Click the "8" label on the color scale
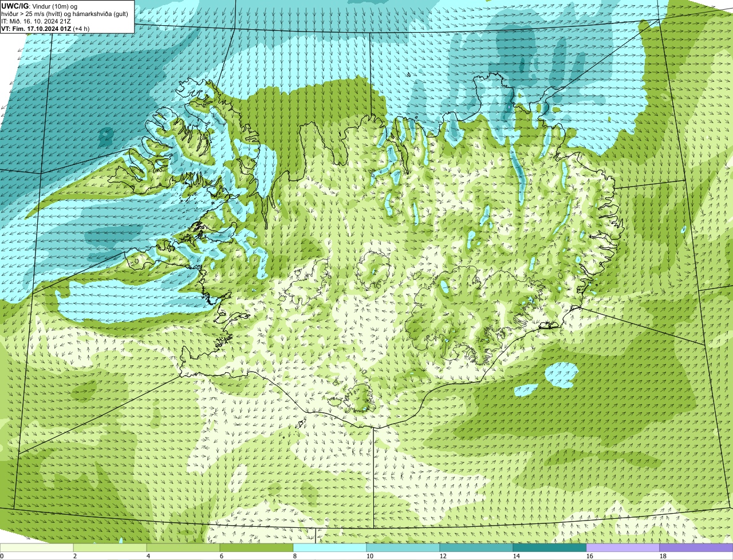The width and height of the screenshot is (733, 560). tap(295, 556)
